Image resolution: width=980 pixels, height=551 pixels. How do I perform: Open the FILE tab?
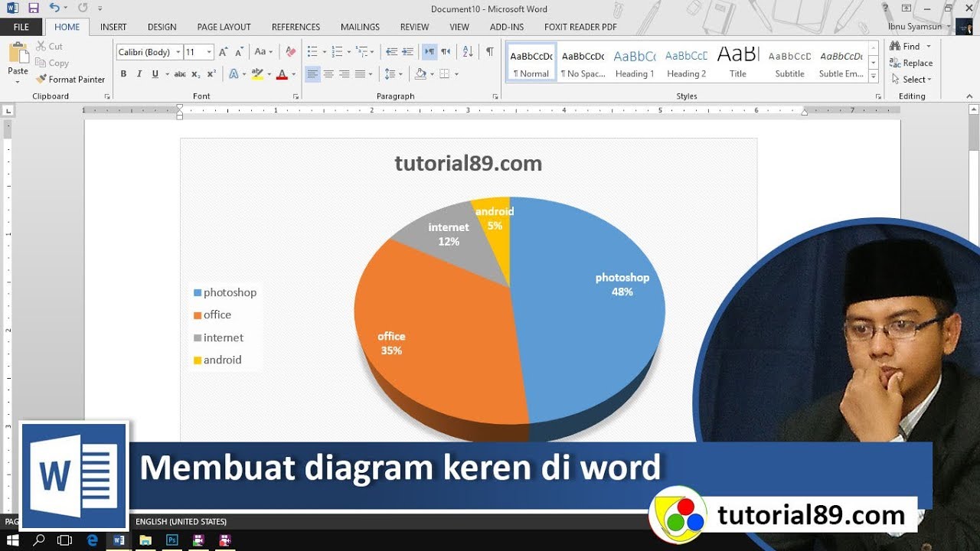click(21, 27)
